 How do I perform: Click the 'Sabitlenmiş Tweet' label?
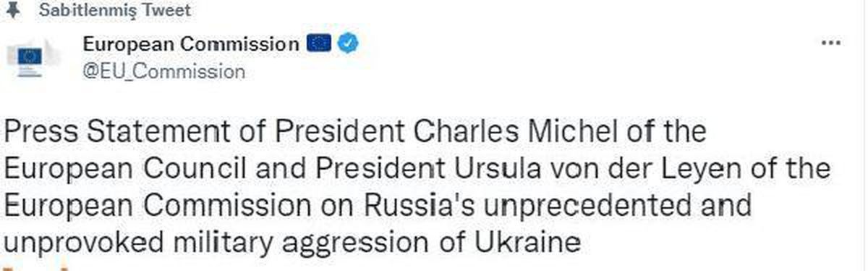tap(115, 10)
